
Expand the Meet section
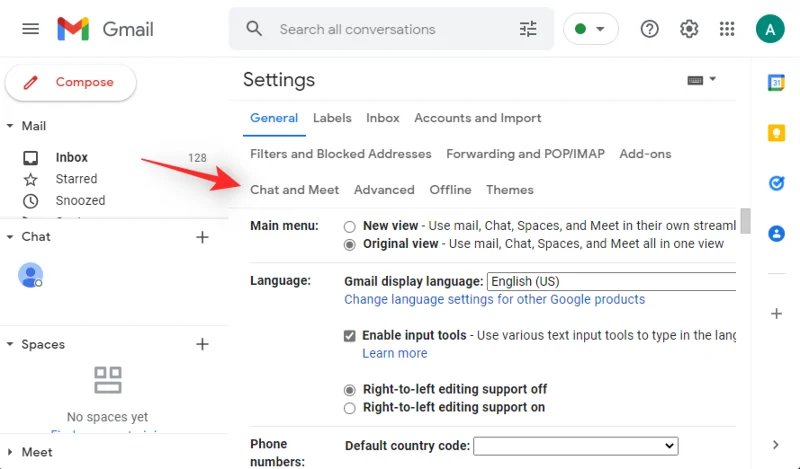10,452
